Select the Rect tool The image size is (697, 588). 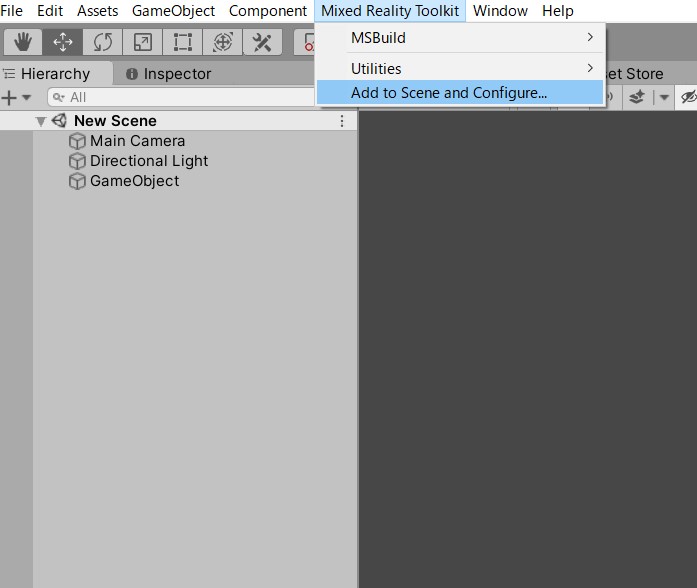pos(183,42)
